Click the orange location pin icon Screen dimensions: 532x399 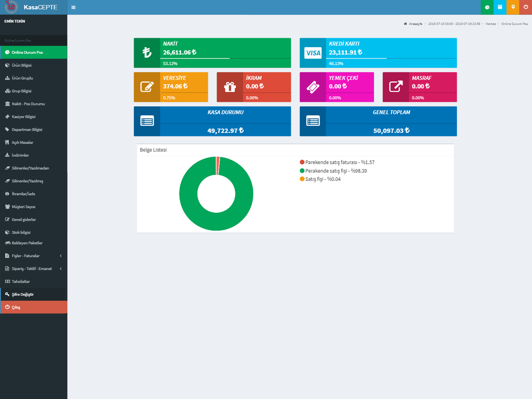click(x=513, y=7)
